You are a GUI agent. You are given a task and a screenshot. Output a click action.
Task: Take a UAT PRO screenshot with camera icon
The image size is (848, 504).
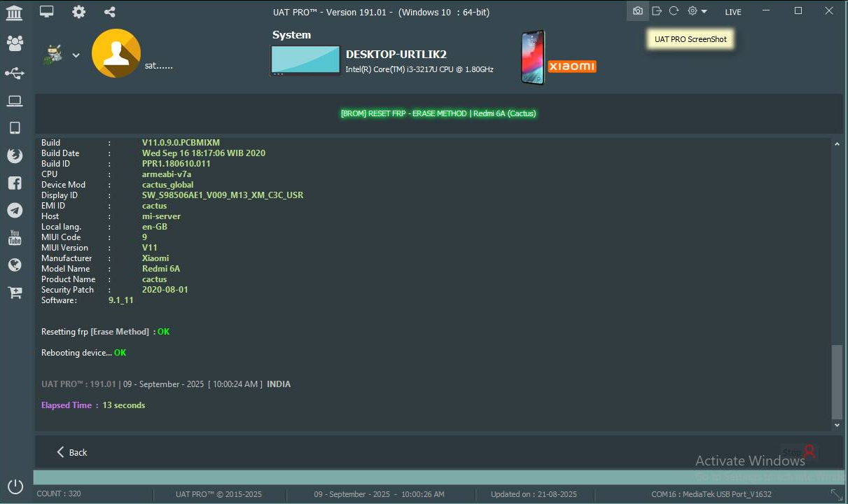tap(637, 11)
